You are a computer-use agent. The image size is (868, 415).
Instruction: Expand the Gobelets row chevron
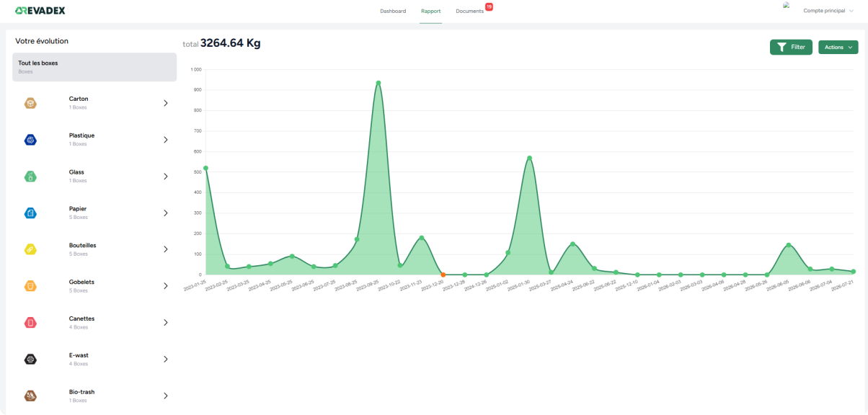click(x=165, y=286)
